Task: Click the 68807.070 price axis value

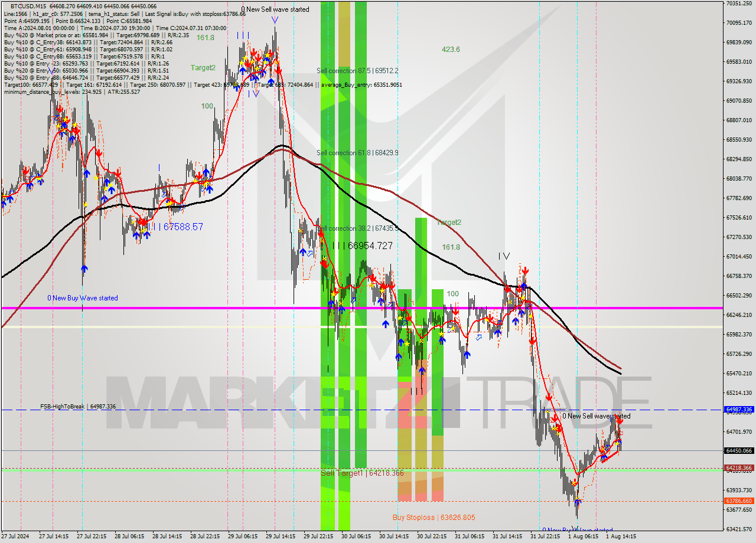Action: [739, 120]
